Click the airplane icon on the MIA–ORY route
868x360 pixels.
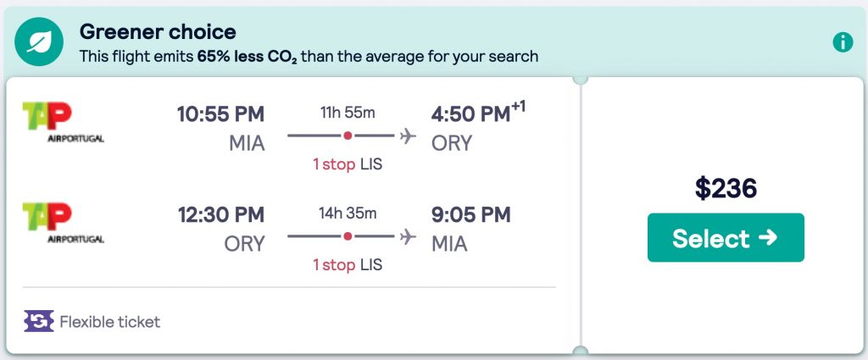408,136
